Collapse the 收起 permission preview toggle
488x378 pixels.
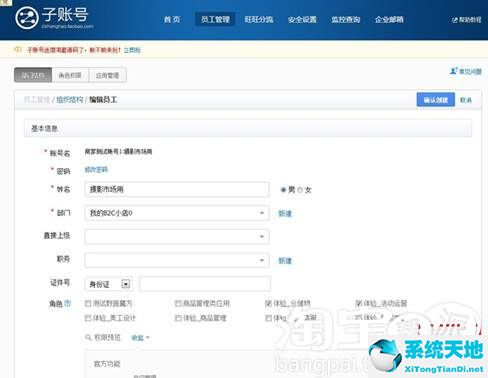click(140, 338)
